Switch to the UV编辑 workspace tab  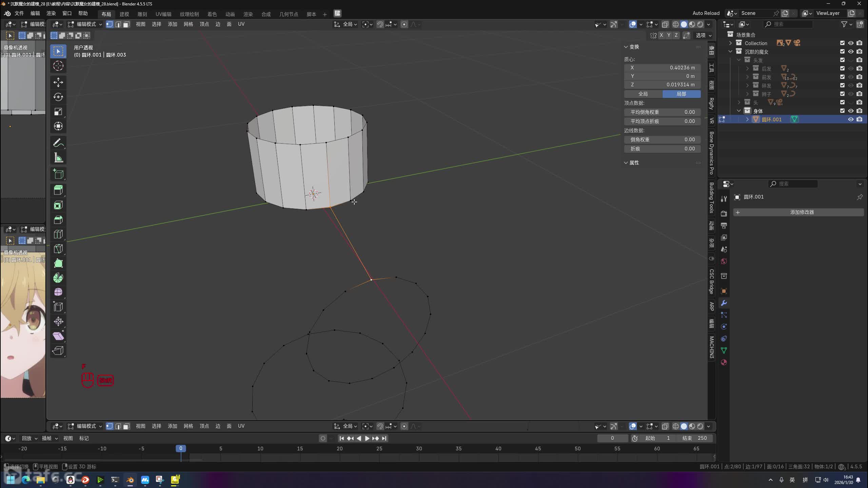[x=163, y=14]
